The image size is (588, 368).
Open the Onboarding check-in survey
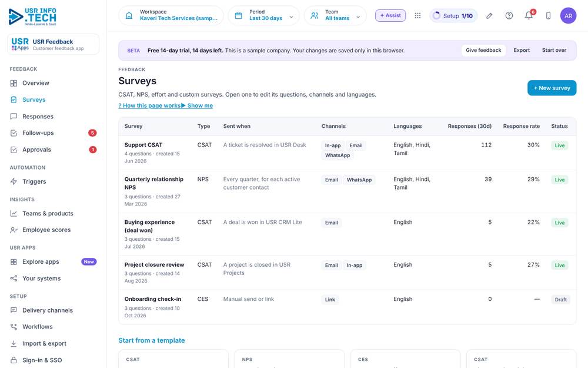[153, 299]
